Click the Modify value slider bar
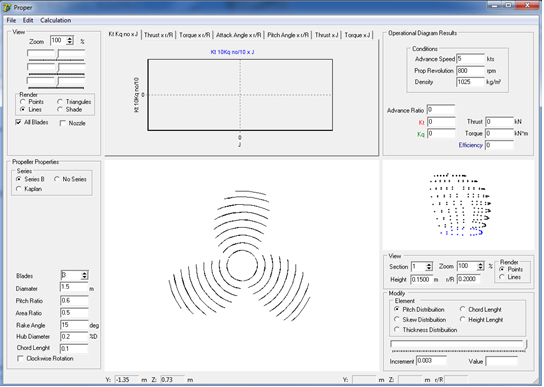The image size is (544, 387). 458,344
